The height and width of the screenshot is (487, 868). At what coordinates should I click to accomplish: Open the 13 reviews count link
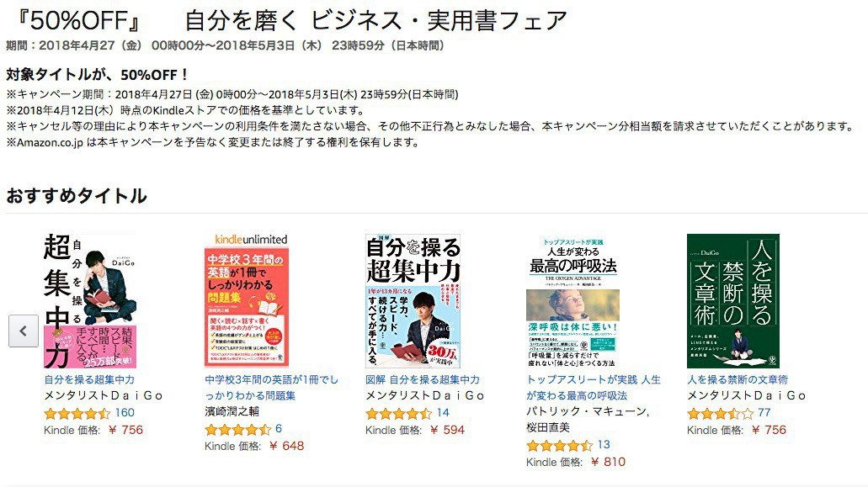pyautogui.click(x=604, y=444)
